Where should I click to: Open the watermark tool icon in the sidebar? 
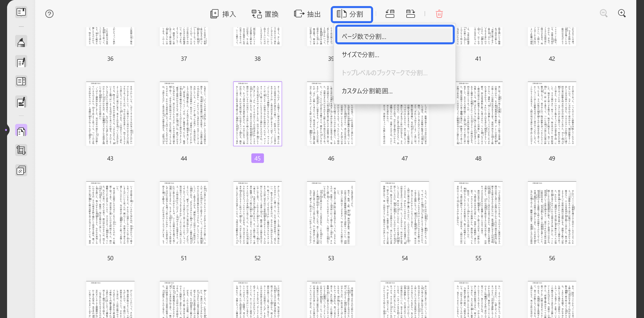[x=21, y=170]
